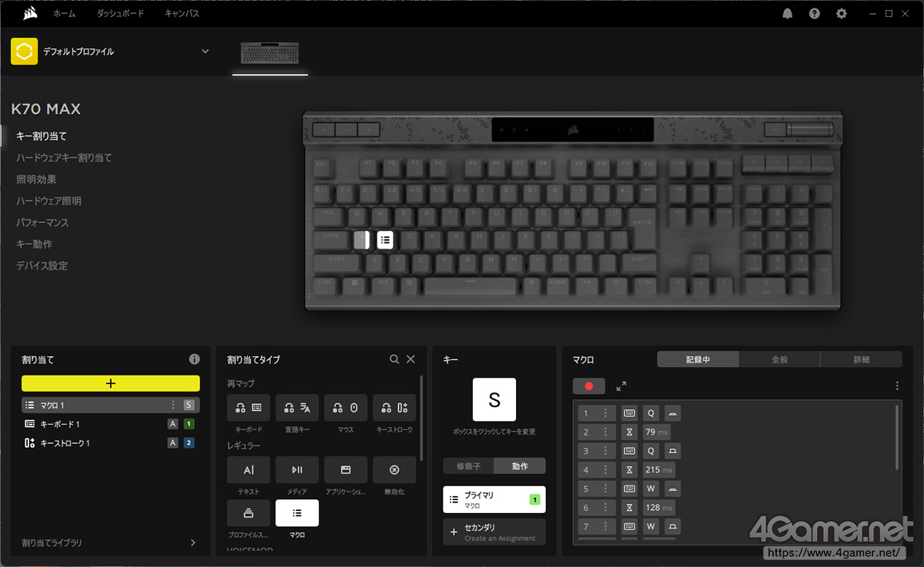Open the ダッシュボード tab
The height and width of the screenshot is (567, 924).
[120, 14]
